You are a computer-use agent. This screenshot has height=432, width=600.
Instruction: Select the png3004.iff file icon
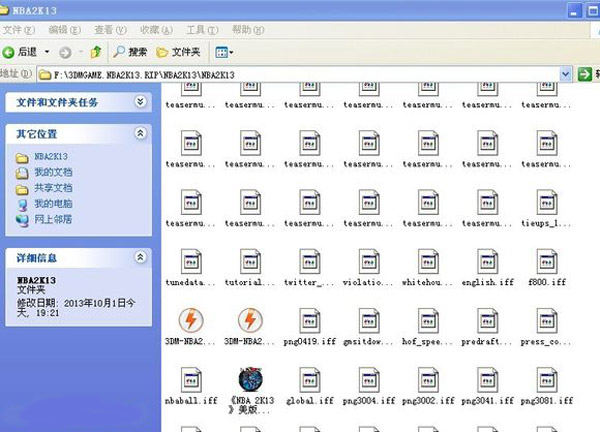pyautogui.click(x=369, y=380)
